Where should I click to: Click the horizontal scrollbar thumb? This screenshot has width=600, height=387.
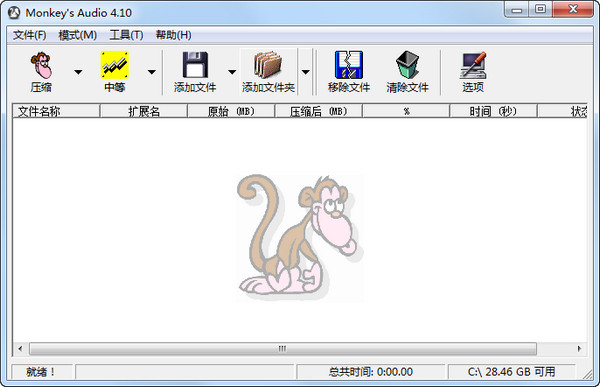pos(283,349)
